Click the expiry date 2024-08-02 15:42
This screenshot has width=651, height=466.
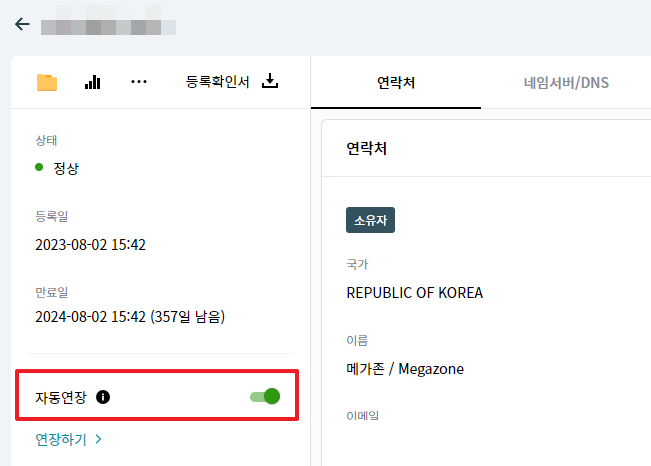click(90, 318)
